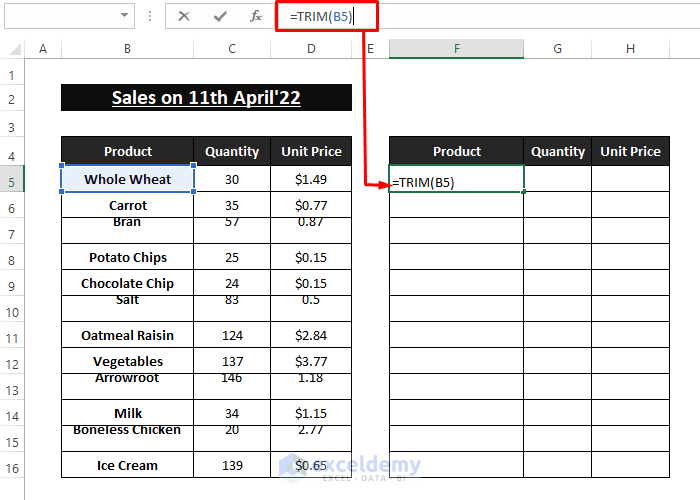Select the $3.77 unit price cell
700x500 pixels.
click(311, 362)
